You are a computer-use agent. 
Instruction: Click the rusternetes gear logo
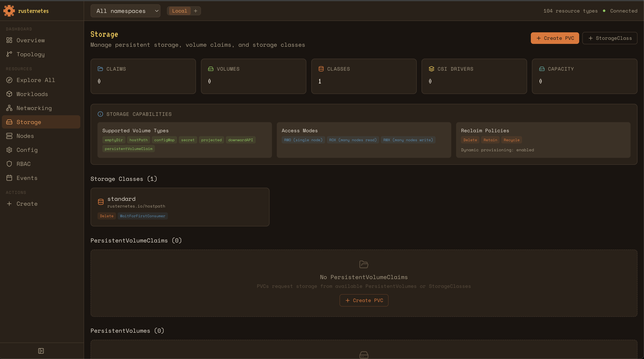click(9, 11)
